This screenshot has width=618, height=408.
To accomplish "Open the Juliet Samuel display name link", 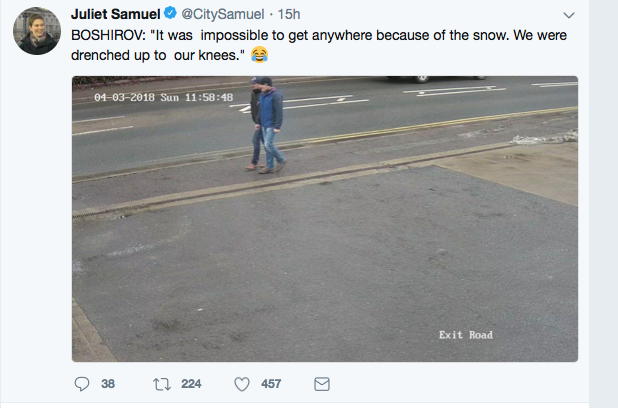I will click(116, 15).
